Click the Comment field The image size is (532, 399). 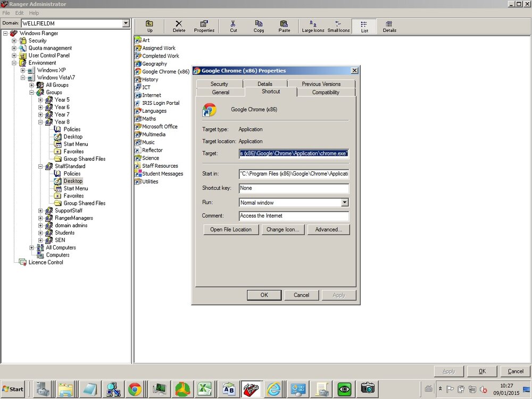pyautogui.click(x=294, y=216)
